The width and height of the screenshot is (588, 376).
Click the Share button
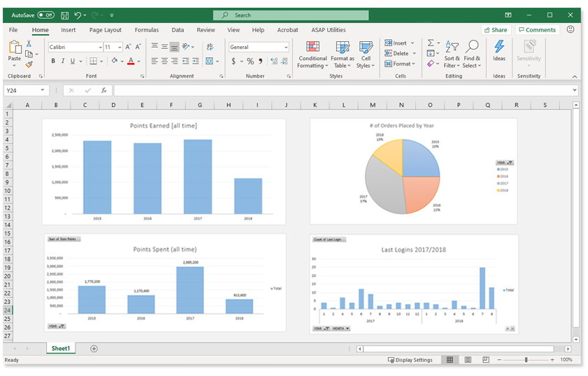coord(495,30)
